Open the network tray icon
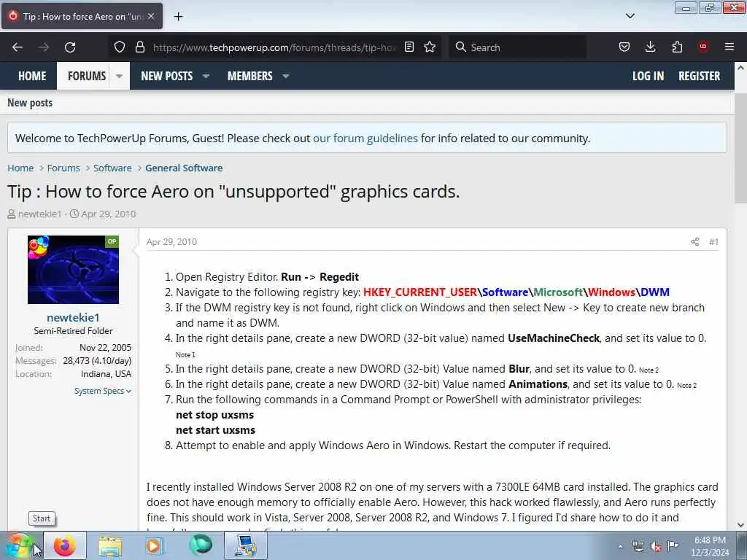Viewport: 747px width, 560px height. (x=638, y=547)
